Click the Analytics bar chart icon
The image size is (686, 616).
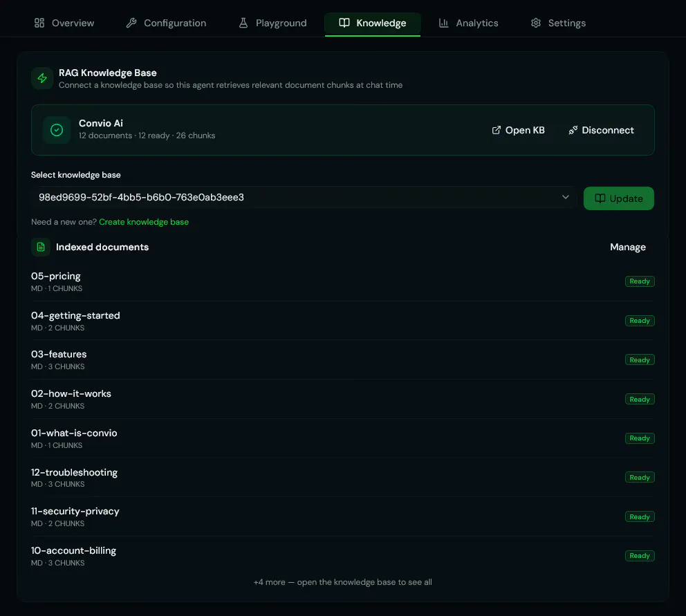tap(444, 24)
